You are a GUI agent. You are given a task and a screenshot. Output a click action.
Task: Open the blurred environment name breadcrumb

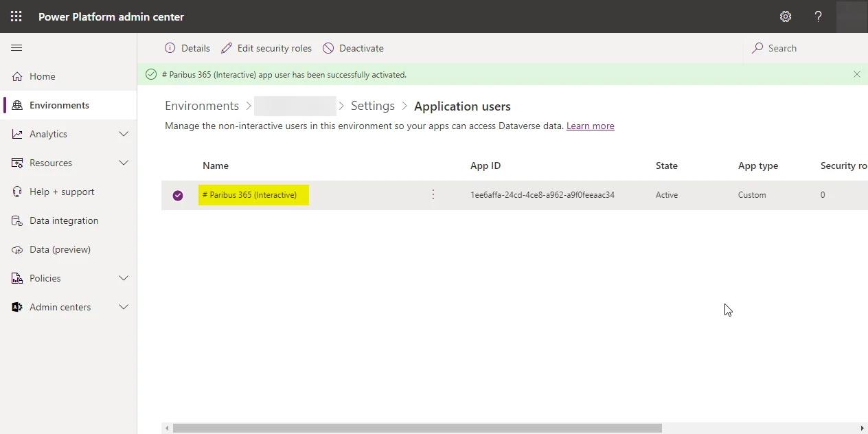[295, 106]
